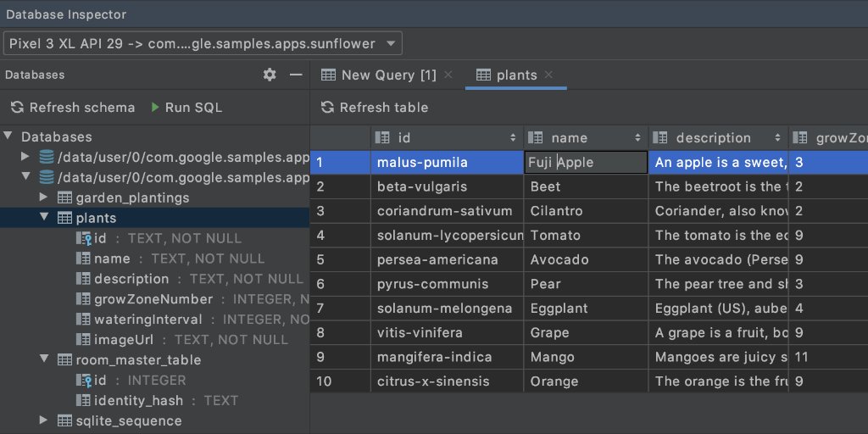The width and height of the screenshot is (868, 434).
Task: Click the solanum-lycopersicum id cell
Action: tap(447, 236)
